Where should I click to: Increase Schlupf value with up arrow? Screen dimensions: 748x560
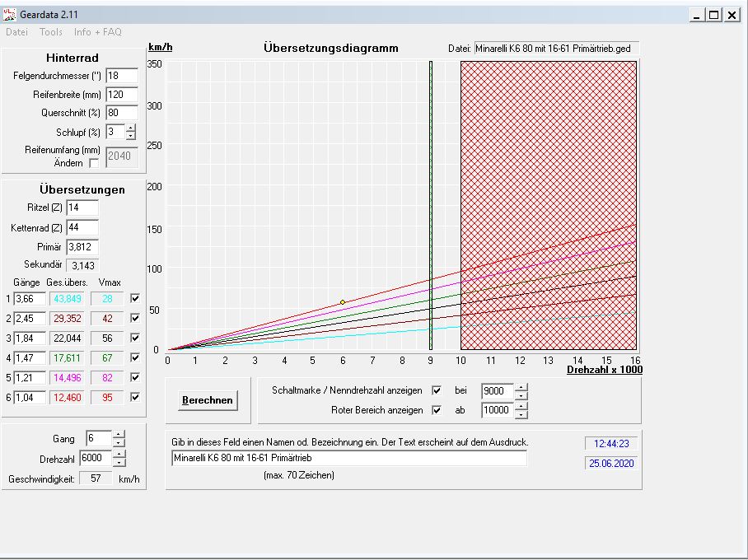130,128
